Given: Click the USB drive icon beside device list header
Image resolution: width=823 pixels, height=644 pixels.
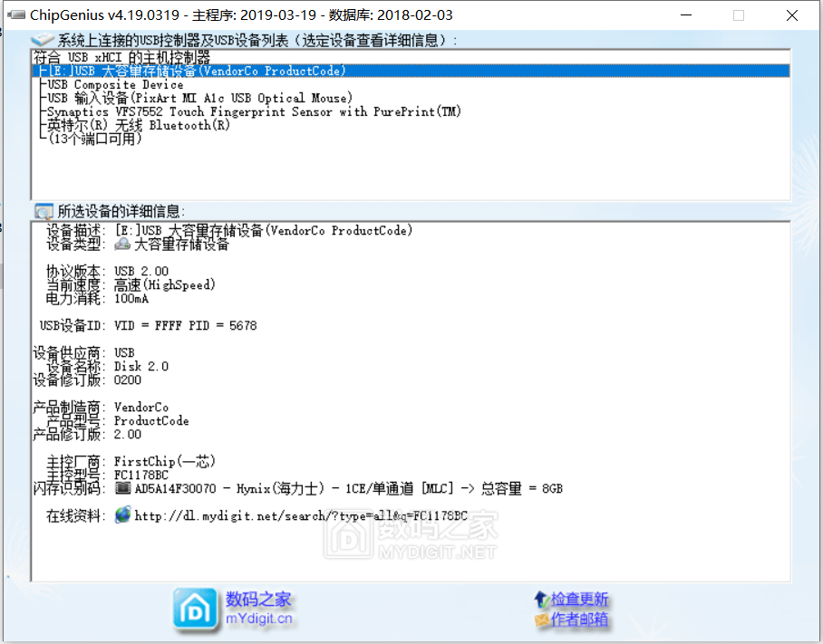Looking at the screenshot, I should point(43,40).
